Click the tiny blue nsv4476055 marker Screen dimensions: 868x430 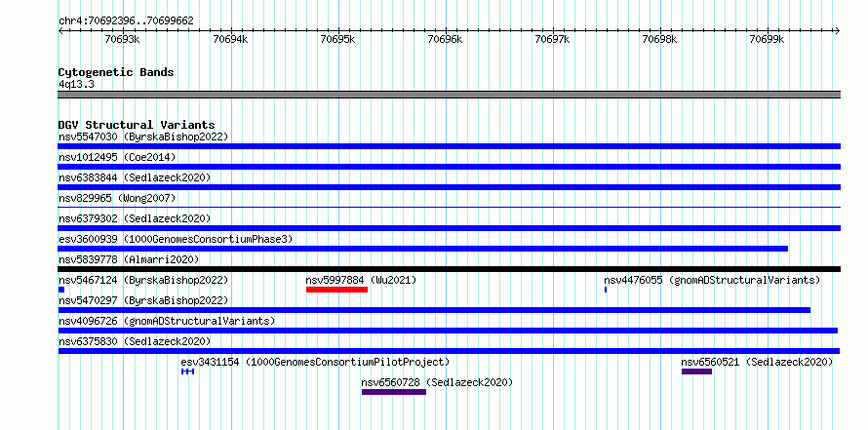pyautogui.click(x=606, y=290)
